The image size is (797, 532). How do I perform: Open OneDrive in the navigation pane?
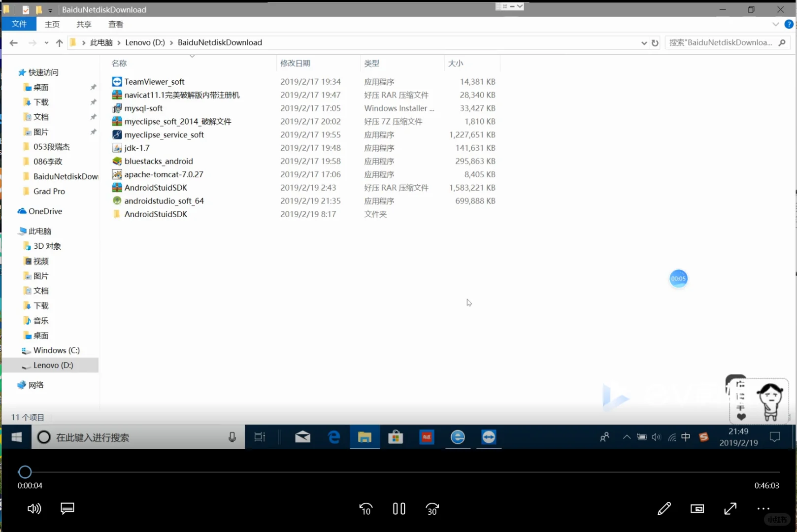(x=45, y=211)
